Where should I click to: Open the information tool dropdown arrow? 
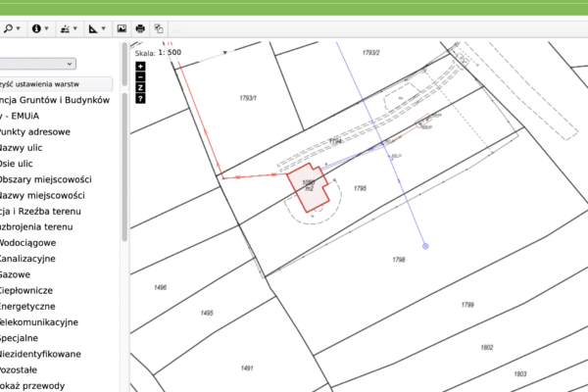click(x=46, y=28)
